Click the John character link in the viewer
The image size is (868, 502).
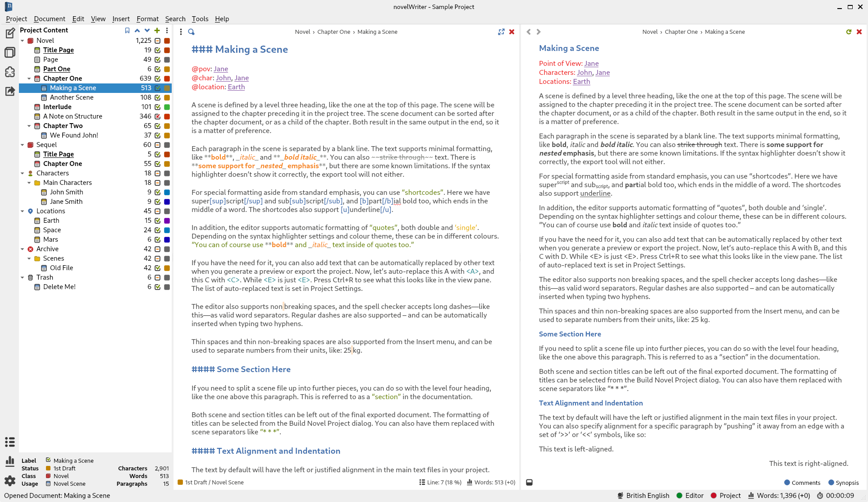[585, 73]
